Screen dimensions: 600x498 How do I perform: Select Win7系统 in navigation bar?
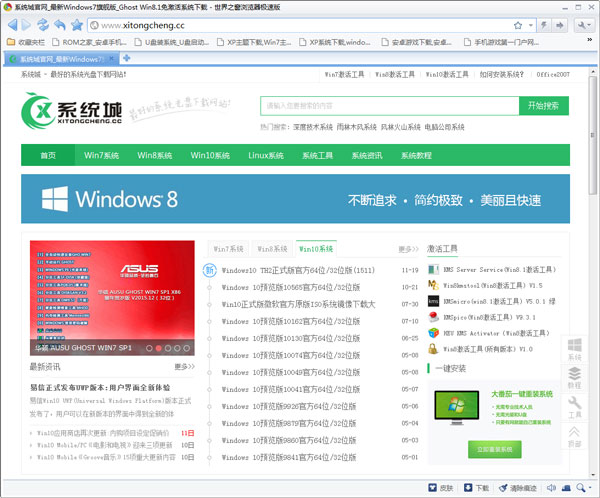[x=101, y=155]
